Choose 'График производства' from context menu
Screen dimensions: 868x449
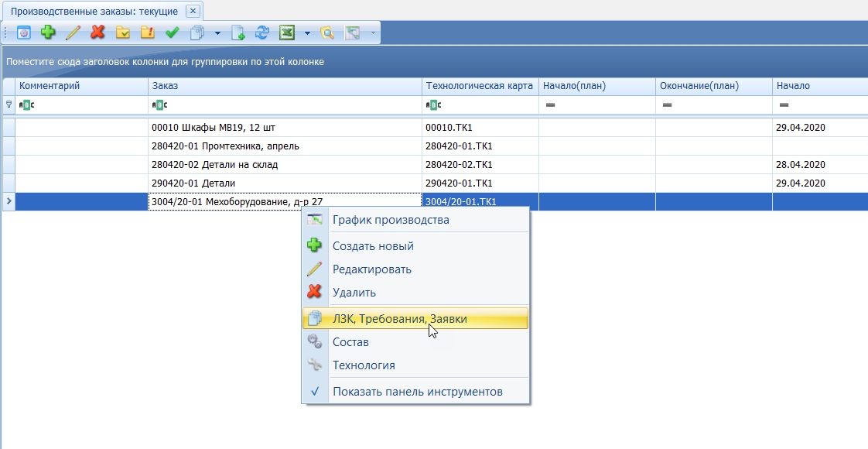tap(390, 220)
